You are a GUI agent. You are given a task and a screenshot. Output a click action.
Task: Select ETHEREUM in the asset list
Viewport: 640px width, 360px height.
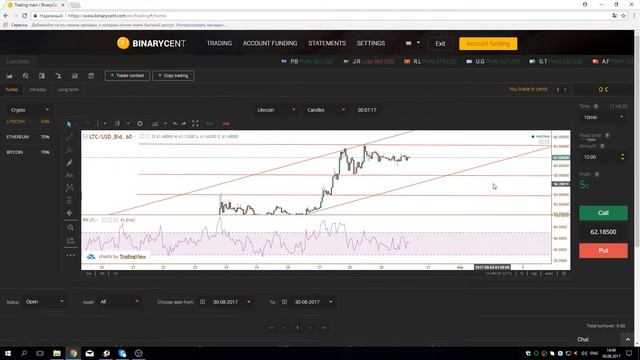click(27, 137)
